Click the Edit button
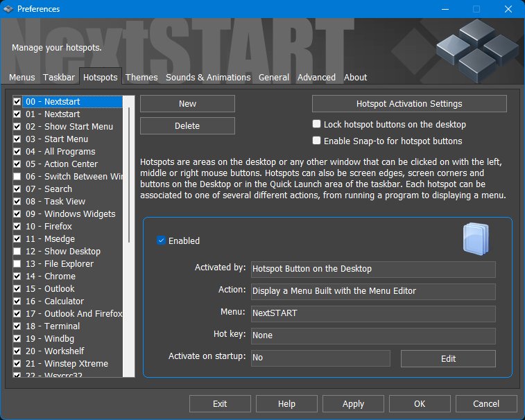Viewport: 525px width, 420px height. [x=448, y=359]
